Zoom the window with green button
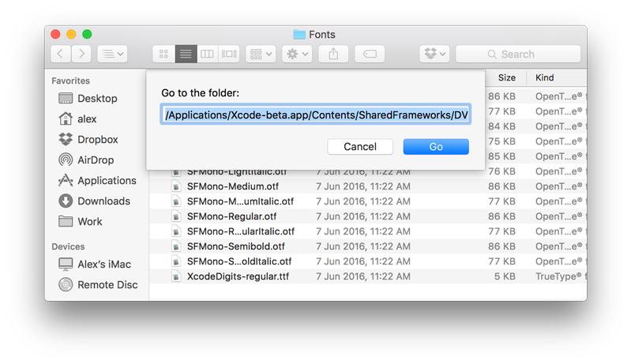 click(x=87, y=34)
